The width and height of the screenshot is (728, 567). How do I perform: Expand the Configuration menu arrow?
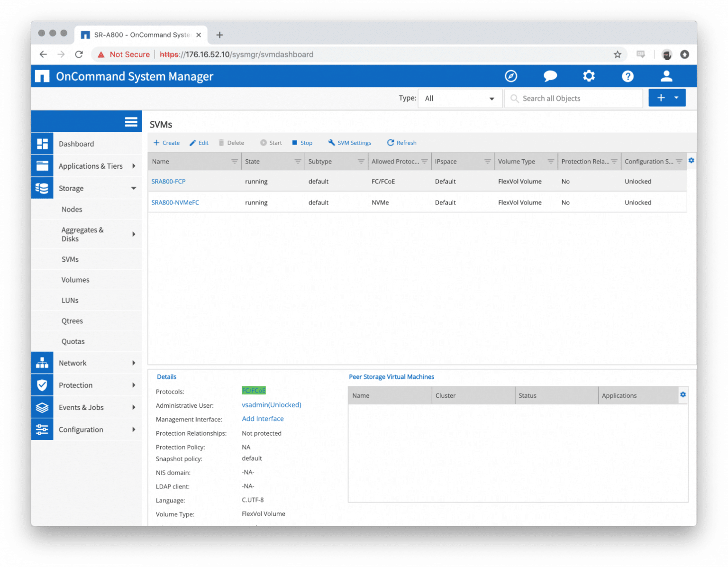(134, 430)
